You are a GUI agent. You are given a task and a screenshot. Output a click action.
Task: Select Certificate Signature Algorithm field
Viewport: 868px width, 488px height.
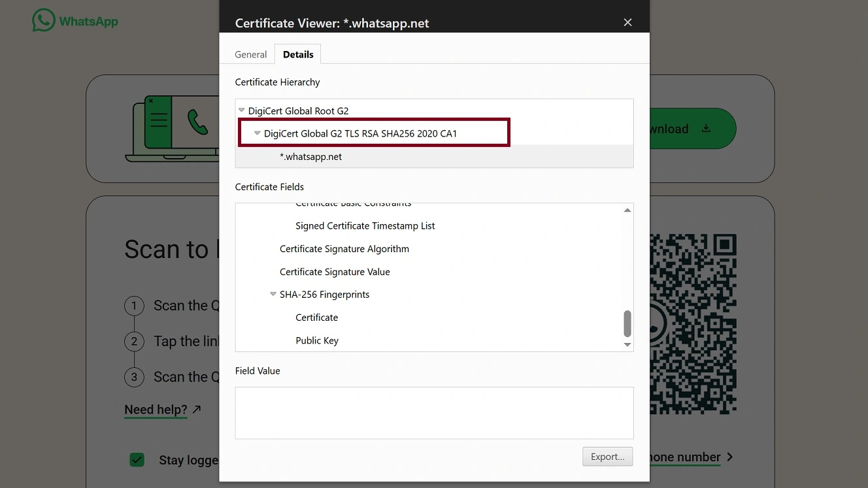point(344,249)
